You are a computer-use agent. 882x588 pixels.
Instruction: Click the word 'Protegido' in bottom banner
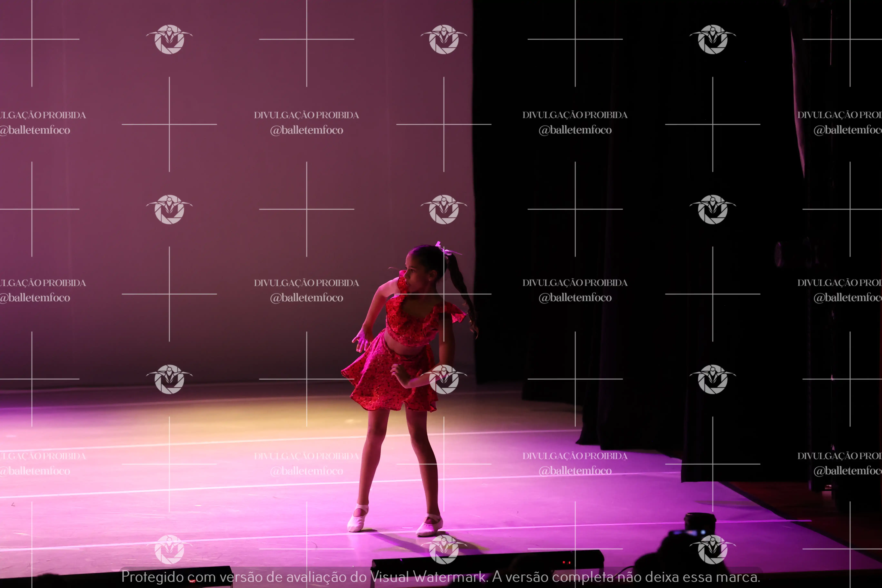pyautogui.click(x=153, y=577)
